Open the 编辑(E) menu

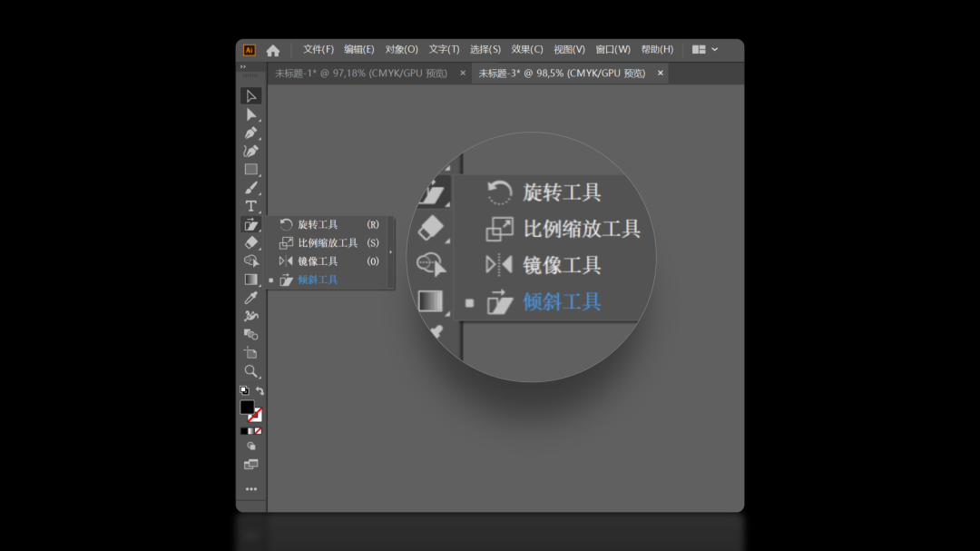tap(358, 49)
